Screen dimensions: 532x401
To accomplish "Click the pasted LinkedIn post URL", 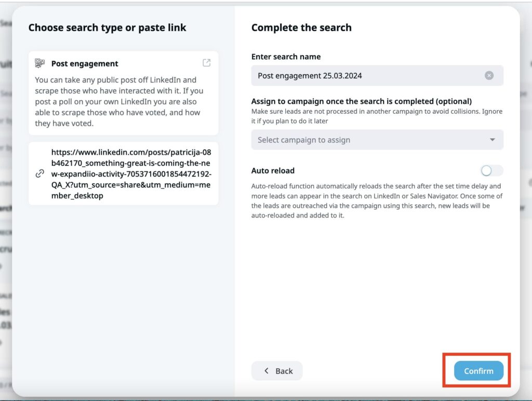I will (131, 174).
